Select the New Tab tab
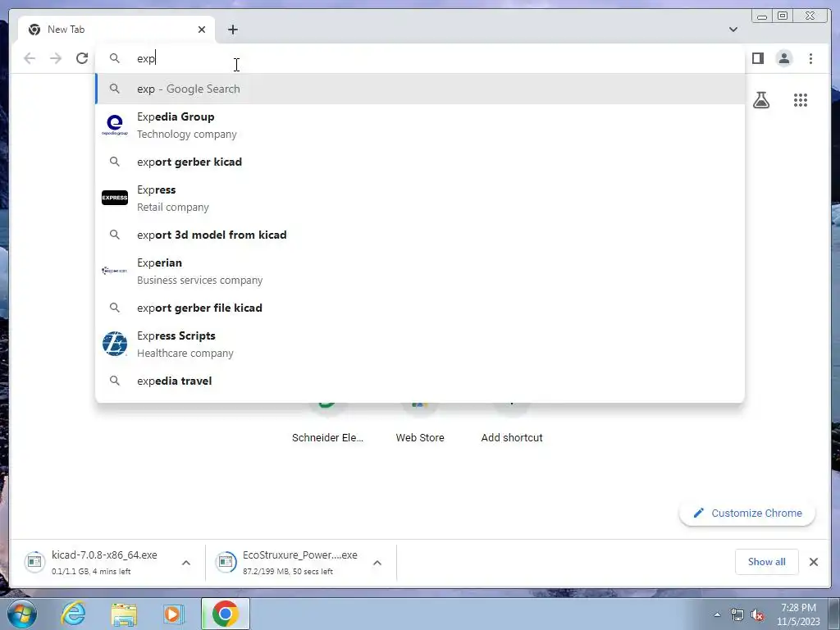This screenshot has height=630, width=840. pos(116,30)
